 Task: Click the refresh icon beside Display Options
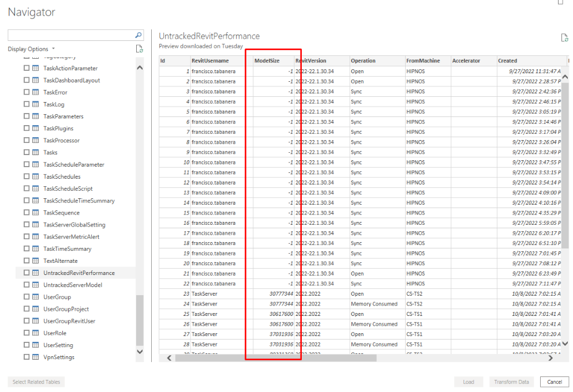click(x=139, y=49)
